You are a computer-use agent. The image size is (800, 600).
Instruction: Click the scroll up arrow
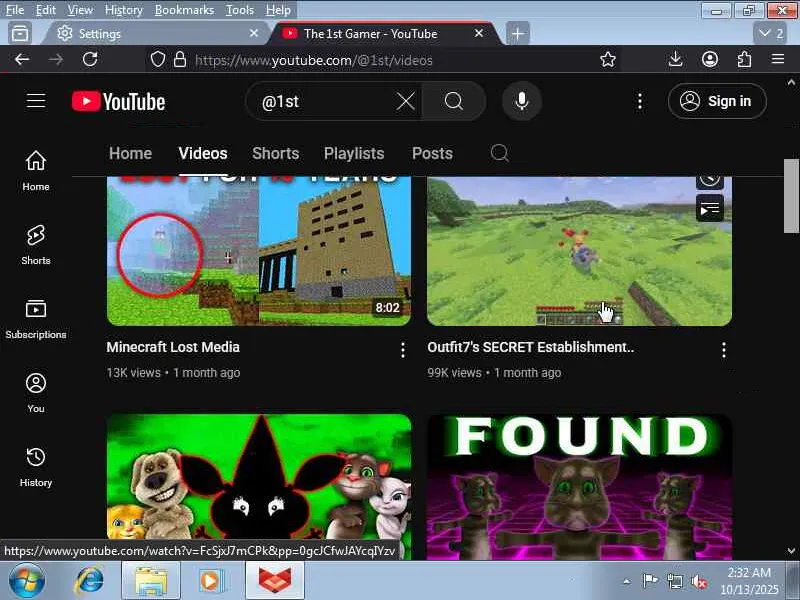[x=791, y=82]
